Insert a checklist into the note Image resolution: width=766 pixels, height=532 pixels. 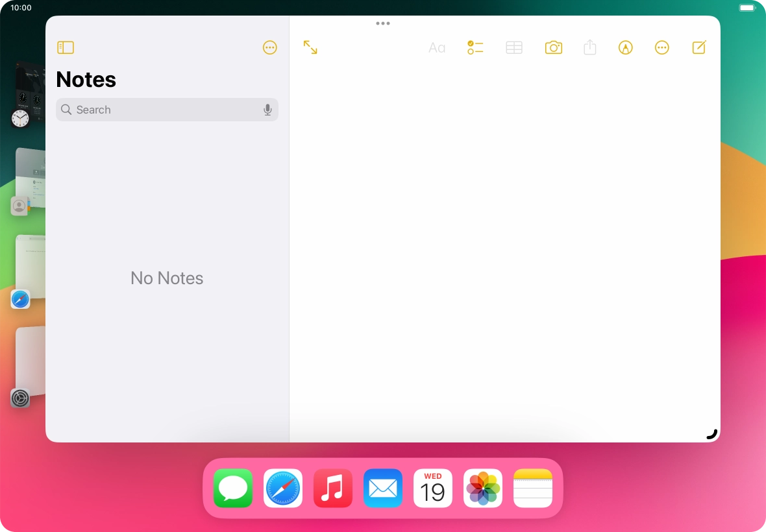point(475,47)
